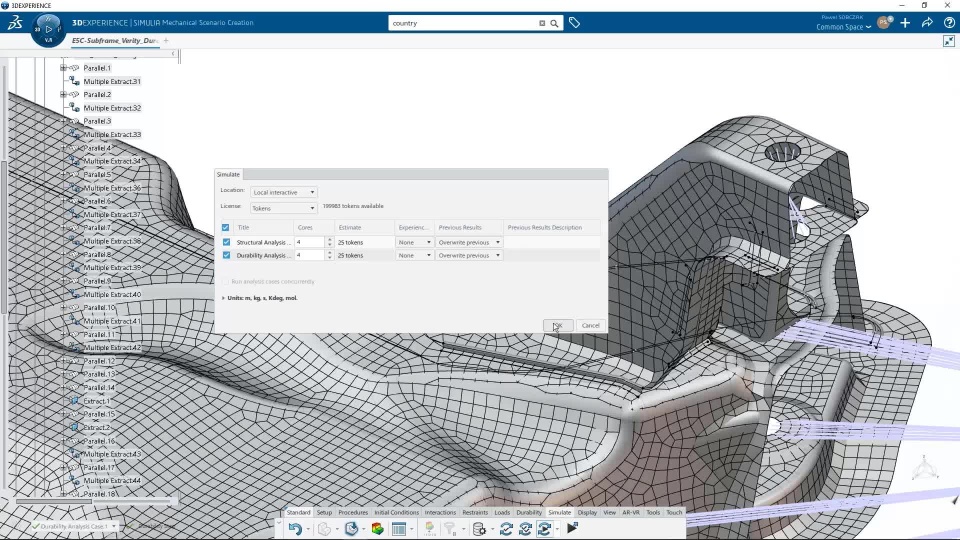960x540 pixels.
Task: Expand the Units disclosure triangle
Action: click(223, 298)
